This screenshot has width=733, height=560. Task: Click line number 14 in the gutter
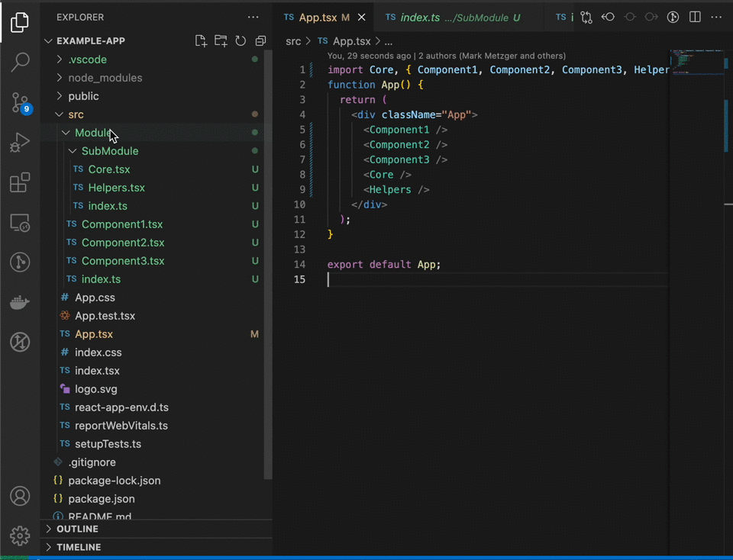pos(299,264)
